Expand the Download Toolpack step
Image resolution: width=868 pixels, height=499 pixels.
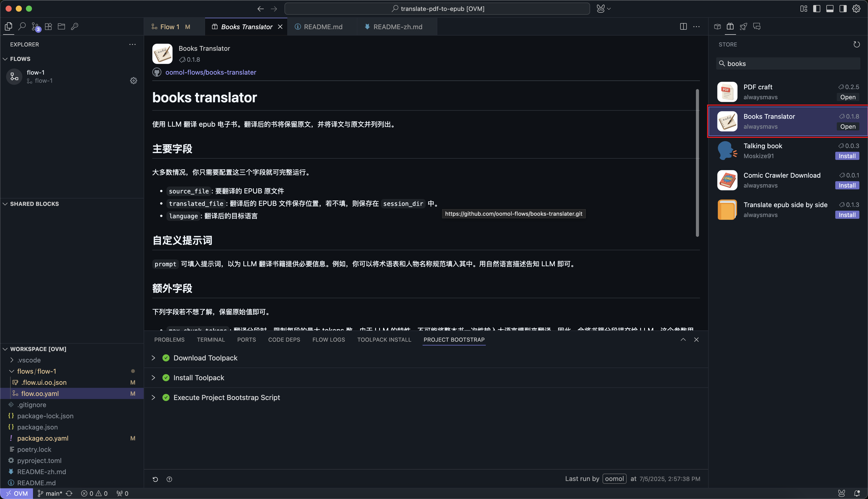click(x=154, y=358)
